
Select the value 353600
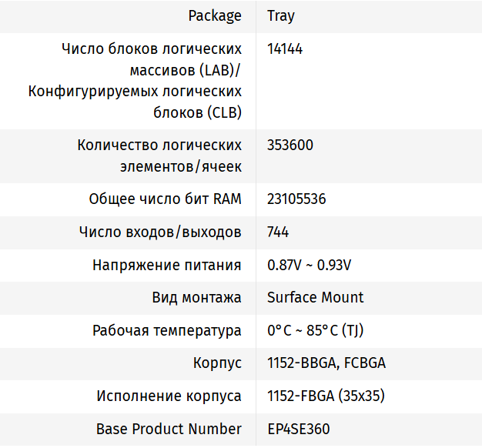(290, 145)
